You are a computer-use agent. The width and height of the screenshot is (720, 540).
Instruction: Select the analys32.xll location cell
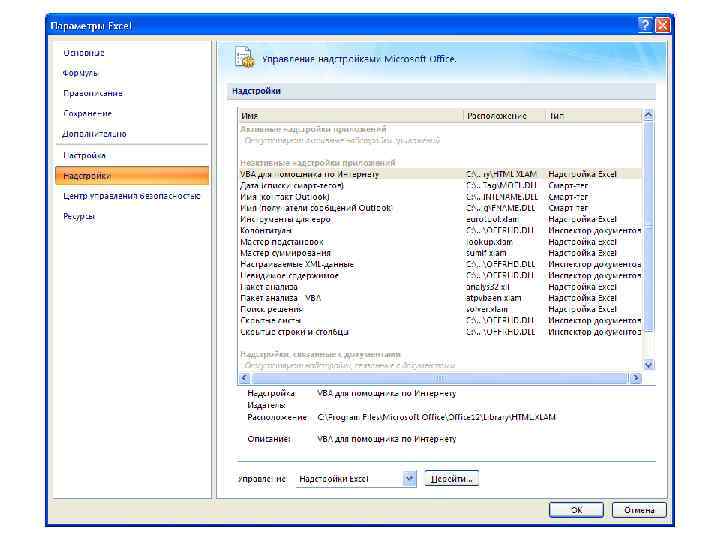pos(488,287)
